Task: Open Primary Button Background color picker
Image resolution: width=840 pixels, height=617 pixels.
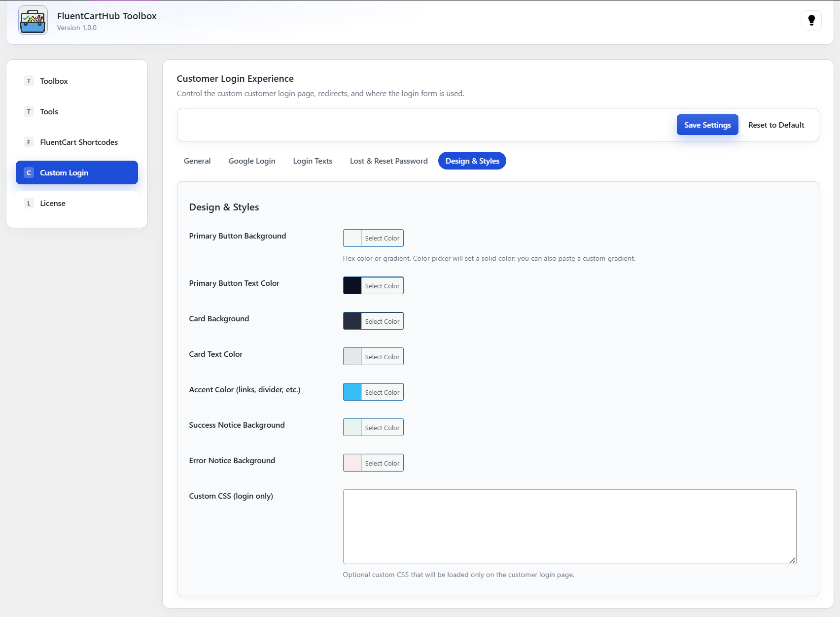Action: coord(373,239)
